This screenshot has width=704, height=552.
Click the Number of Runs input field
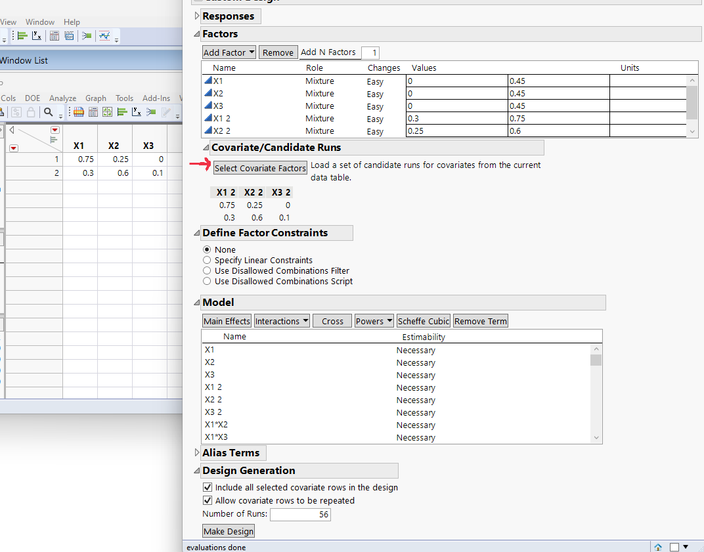pyautogui.click(x=299, y=514)
